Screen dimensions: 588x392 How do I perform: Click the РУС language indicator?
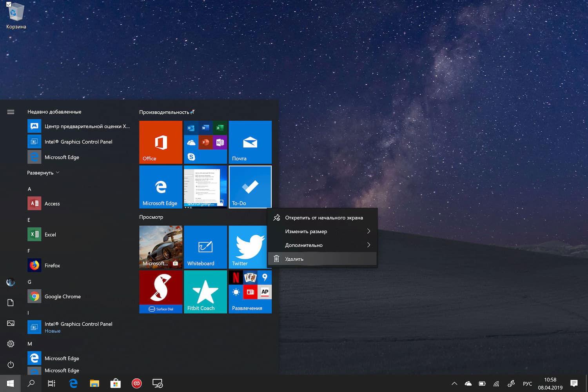click(x=527, y=384)
